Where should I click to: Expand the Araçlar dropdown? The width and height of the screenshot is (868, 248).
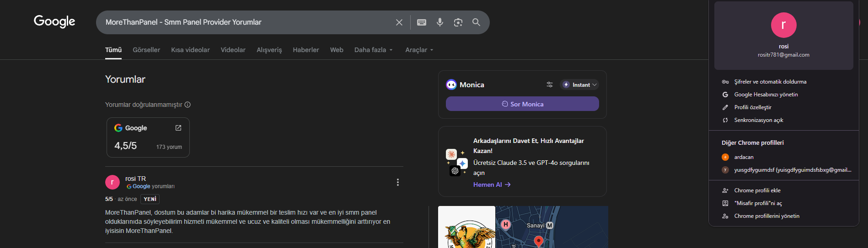click(x=419, y=50)
